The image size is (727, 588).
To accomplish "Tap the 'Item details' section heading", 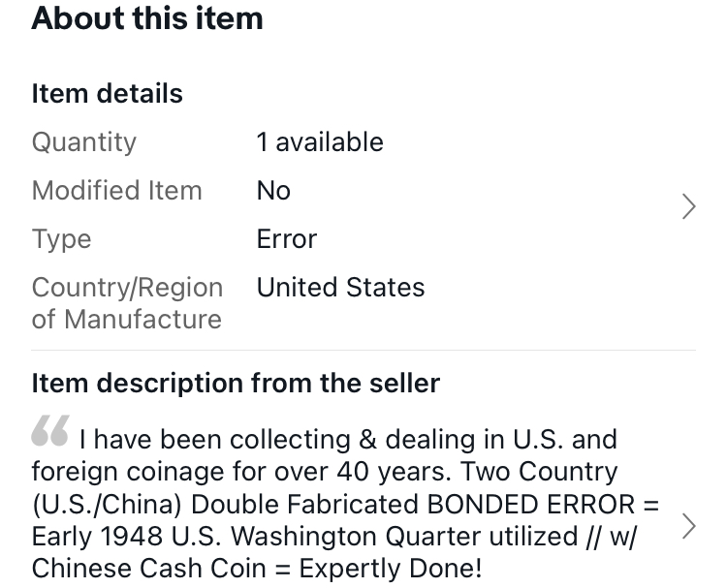I will click(107, 94).
